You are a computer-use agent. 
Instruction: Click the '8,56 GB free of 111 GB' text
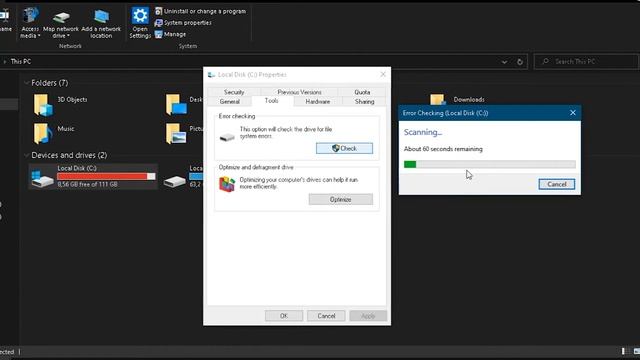coord(87,184)
